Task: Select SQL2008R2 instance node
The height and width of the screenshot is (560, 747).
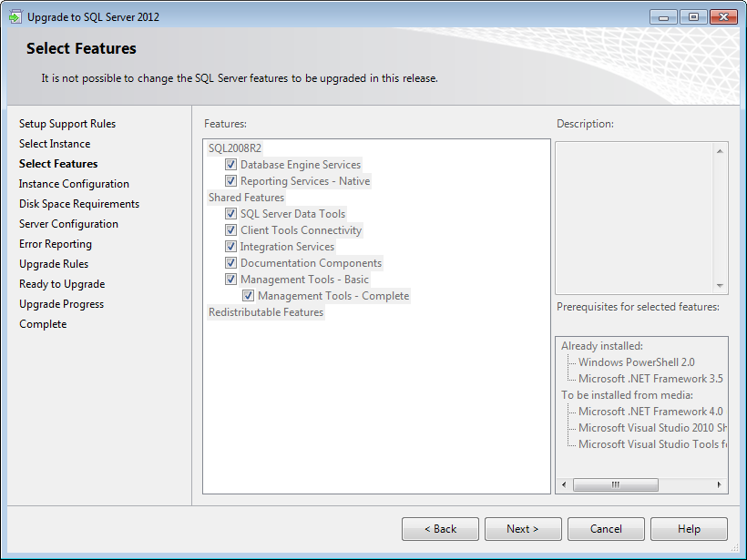Action: tap(235, 148)
